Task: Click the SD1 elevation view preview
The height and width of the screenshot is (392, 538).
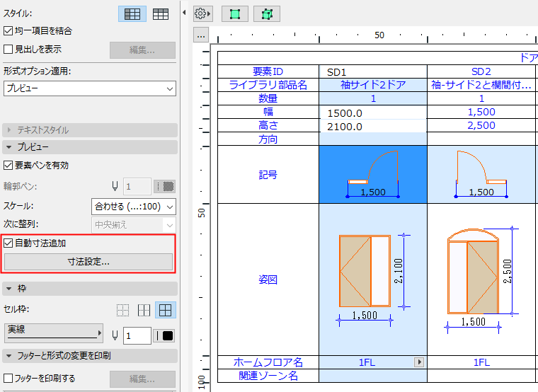Action: point(373,279)
